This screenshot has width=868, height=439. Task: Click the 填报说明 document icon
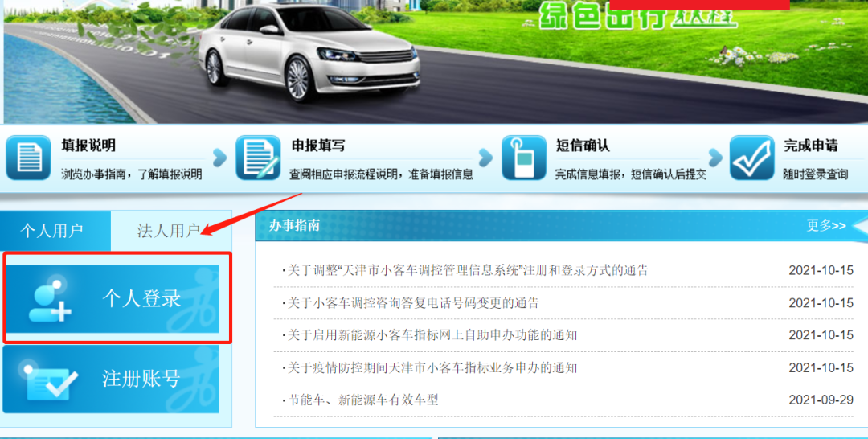point(28,158)
